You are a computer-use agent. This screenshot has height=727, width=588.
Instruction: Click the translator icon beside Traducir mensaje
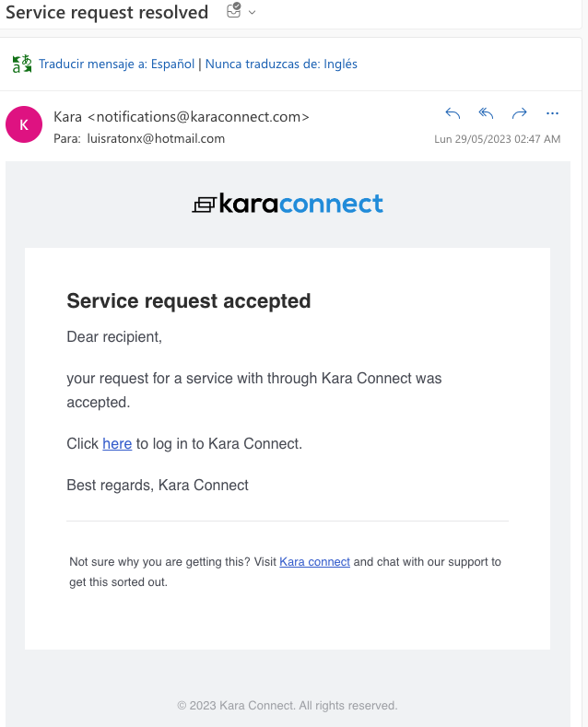[x=22, y=64]
